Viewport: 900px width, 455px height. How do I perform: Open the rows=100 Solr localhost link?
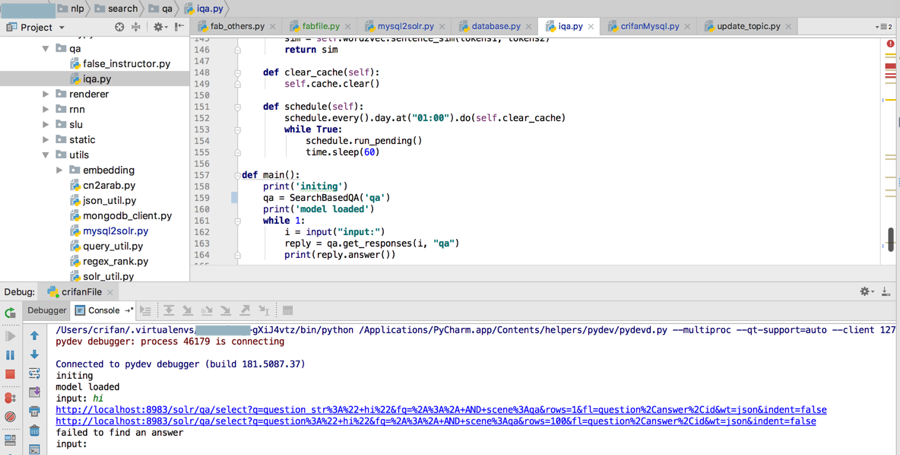(436, 421)
